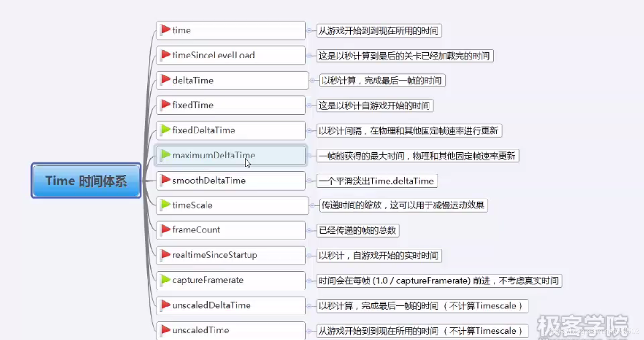Click the green flag beside maximumDeltaTime
Screen dimensions: 644x340
point(165,155)
